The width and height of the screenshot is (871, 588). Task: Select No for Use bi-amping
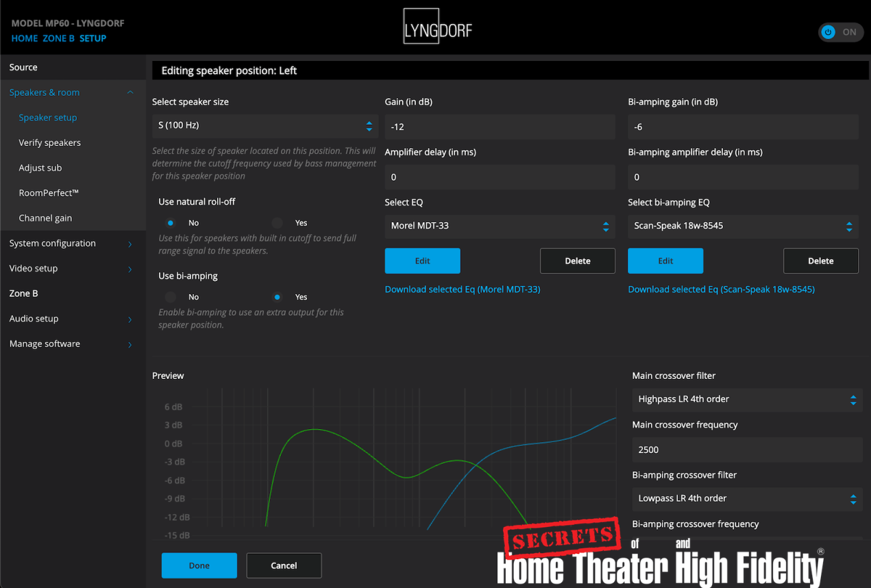pyautogui.click(x=171, y=297)
